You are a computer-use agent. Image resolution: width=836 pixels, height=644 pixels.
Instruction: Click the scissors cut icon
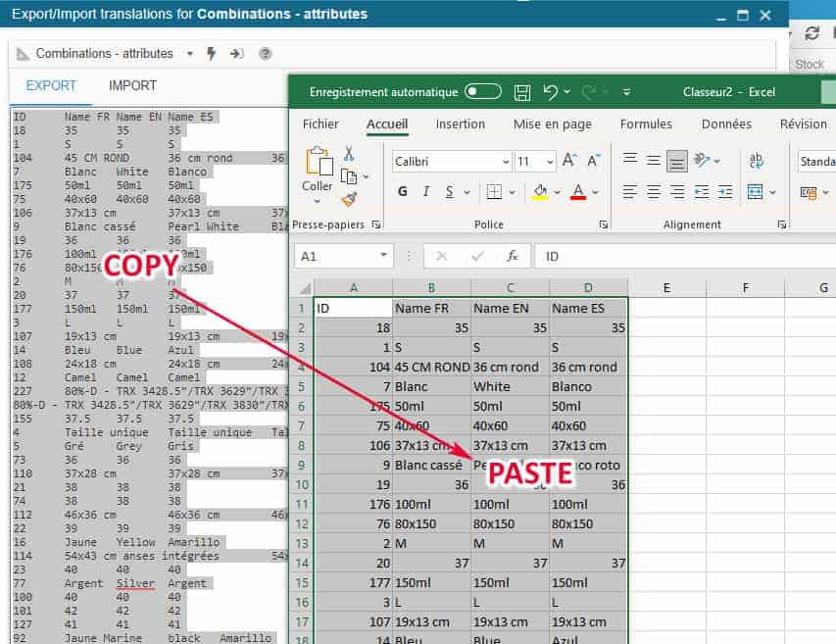click(x=349, y=154)
